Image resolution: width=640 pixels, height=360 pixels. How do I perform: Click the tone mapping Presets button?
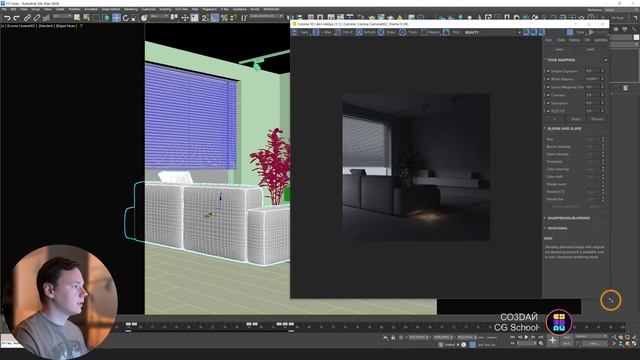(x=597, y=119)
